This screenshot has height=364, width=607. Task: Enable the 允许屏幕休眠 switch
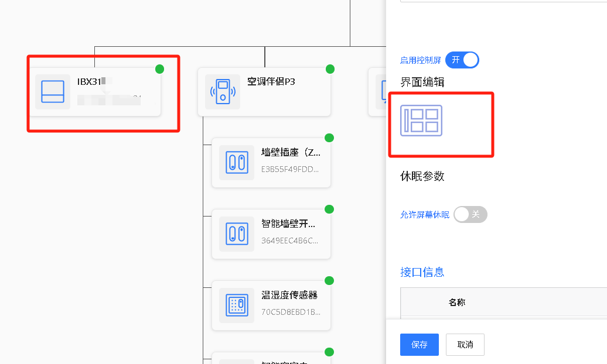pyautogui.click(x=470, y=215)
